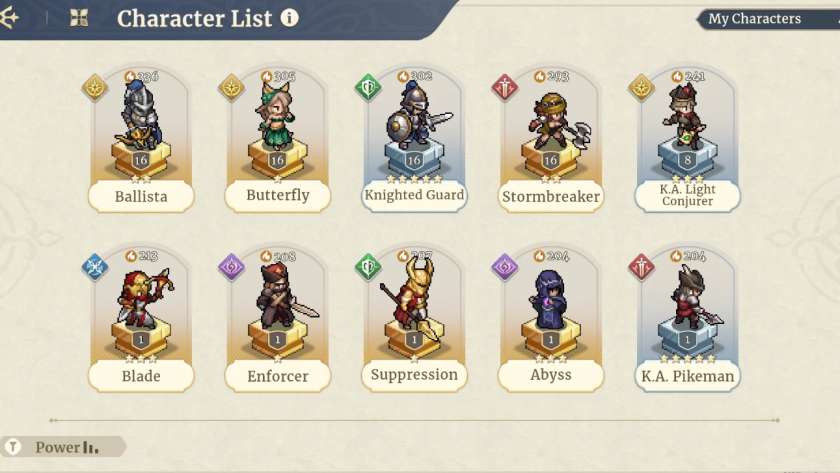The height and width of the screenshot is (473, 840).
Task: Click the Stormbreaker name label
Action: pyautogui.click(x=550, y=196)
